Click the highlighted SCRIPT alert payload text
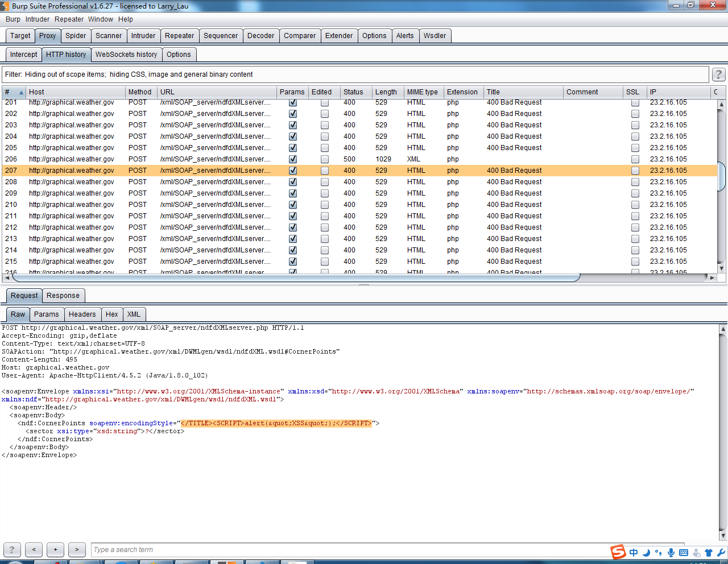The image size is (728, 564). [x=276, y=424]
